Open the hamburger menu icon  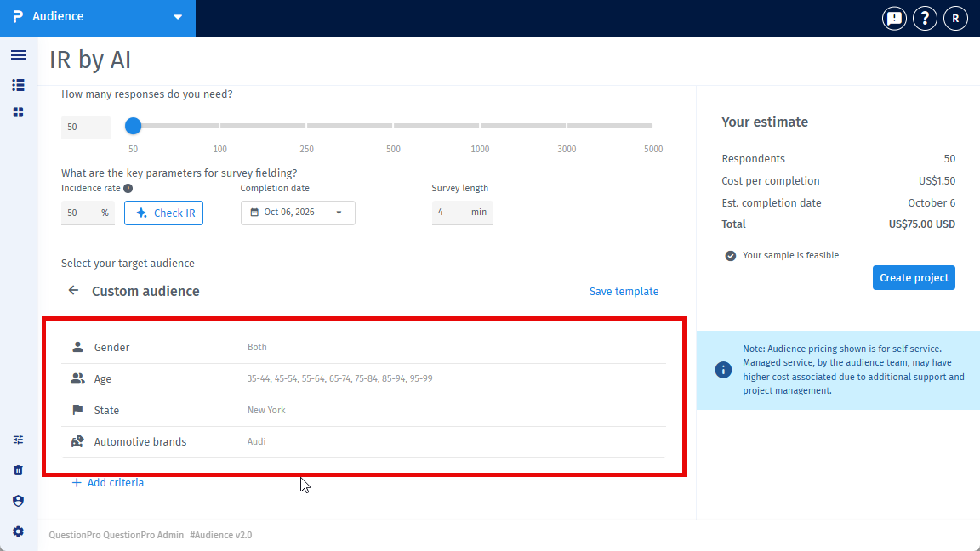point(18,55)
